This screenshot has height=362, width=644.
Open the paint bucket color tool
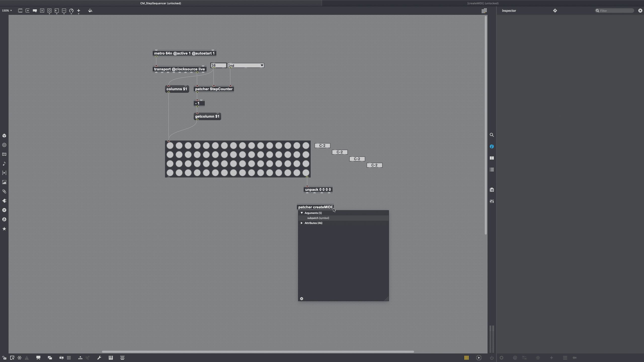[90, 11]
